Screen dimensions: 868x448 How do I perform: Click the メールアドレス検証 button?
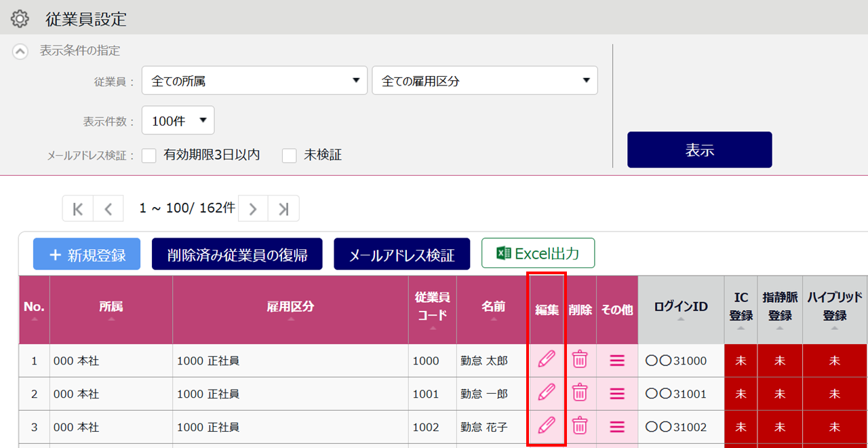click(x=401, y=255)
